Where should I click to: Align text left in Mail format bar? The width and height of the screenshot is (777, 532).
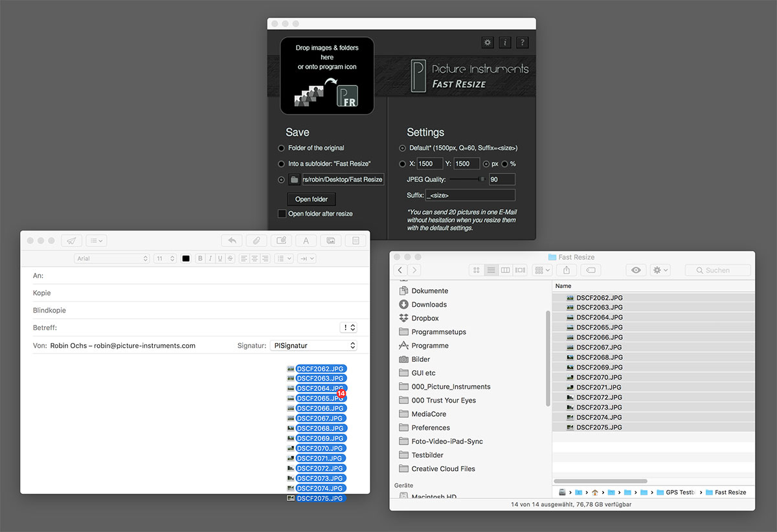click(244, 258)
